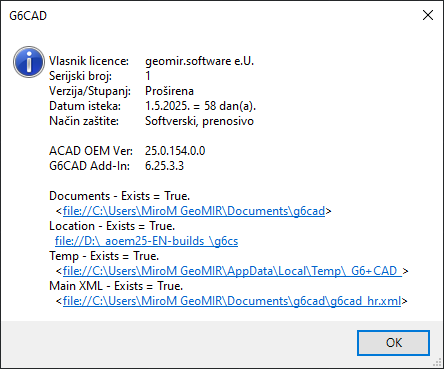444x369 pixels.
Task: Click the Softverski, prenosivo protection value
Action: point(199,121)
